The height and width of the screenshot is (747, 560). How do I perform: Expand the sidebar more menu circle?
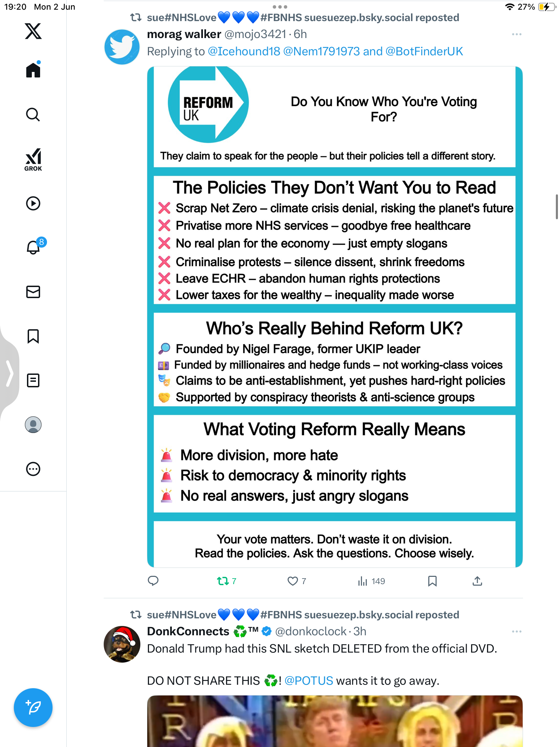[x=33, y=469]
